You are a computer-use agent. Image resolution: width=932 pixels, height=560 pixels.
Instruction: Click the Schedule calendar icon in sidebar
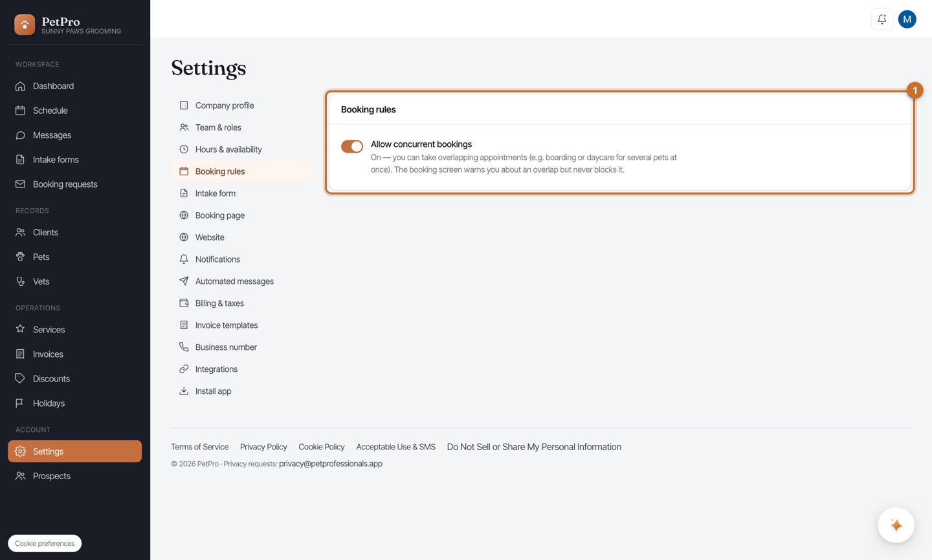tap(20, 111)
